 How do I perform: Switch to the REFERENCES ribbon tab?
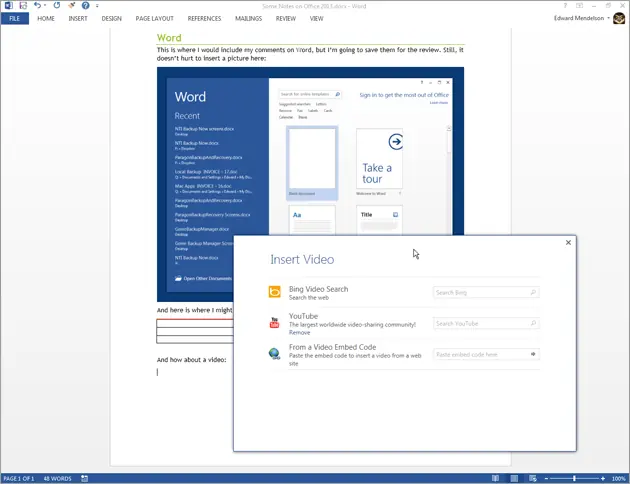204,18
